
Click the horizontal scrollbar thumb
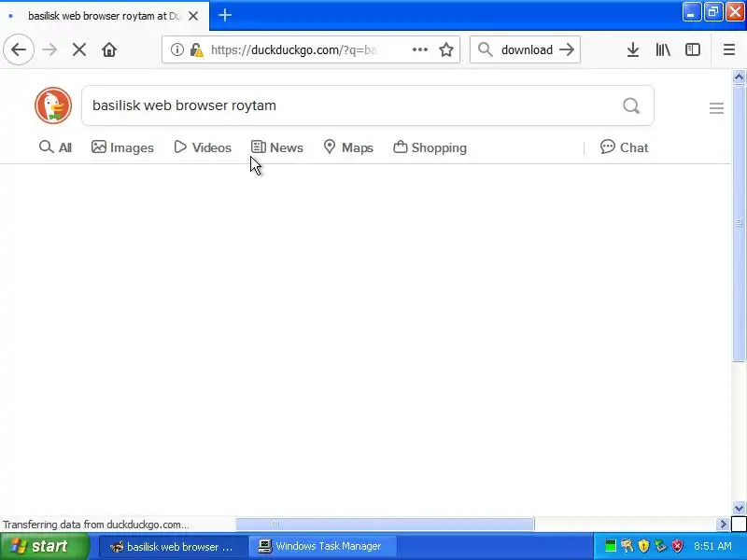(385, 525)
